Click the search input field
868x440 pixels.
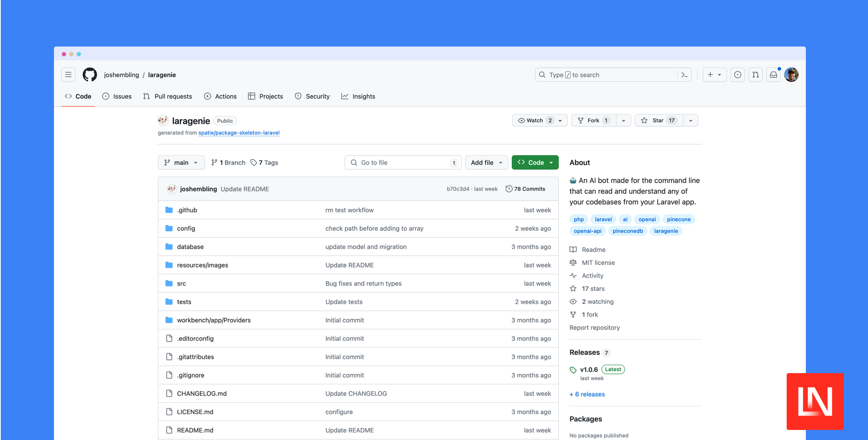(x=612, y=74)
